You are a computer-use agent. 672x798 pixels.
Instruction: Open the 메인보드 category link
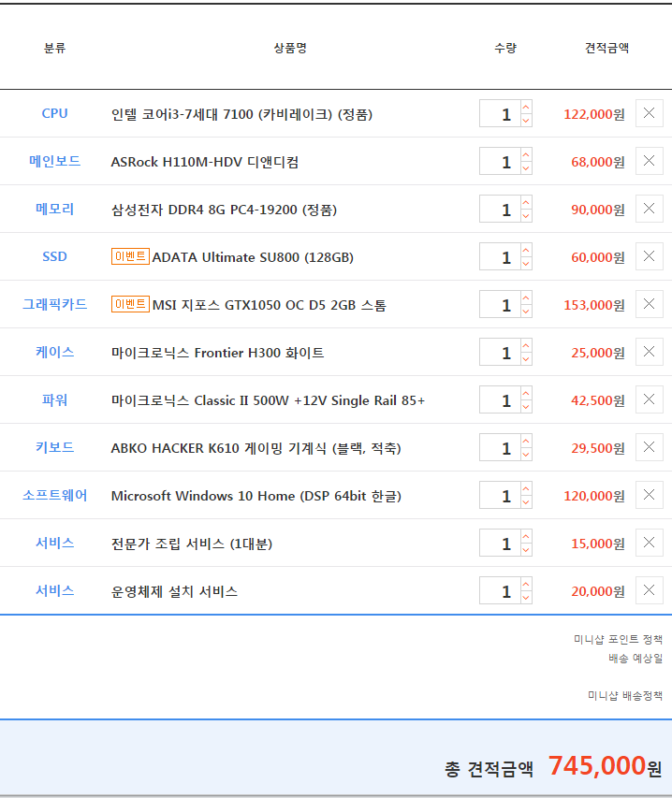(54, 161)
